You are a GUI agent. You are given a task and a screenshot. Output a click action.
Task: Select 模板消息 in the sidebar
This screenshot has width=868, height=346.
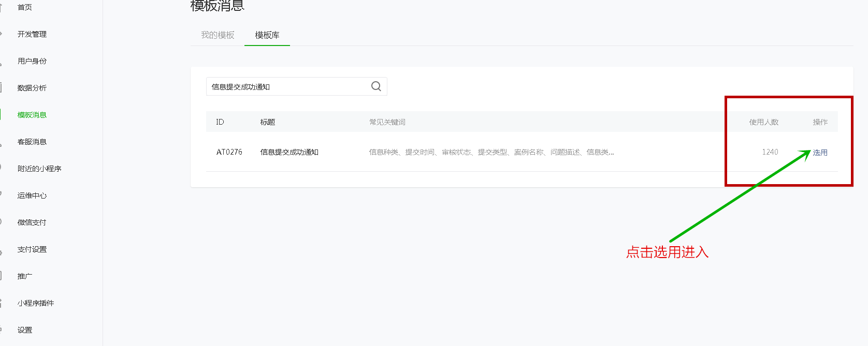click(x=32, y=115)
